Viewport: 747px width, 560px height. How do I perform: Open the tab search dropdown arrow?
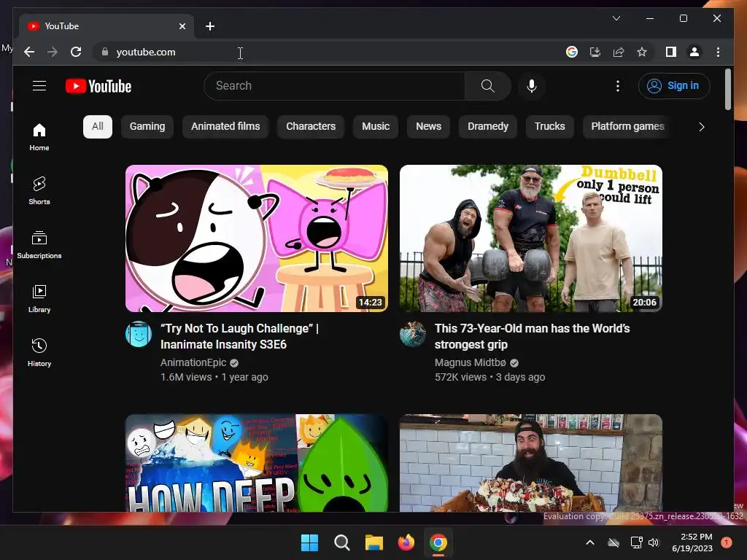[x=616, y=18]
